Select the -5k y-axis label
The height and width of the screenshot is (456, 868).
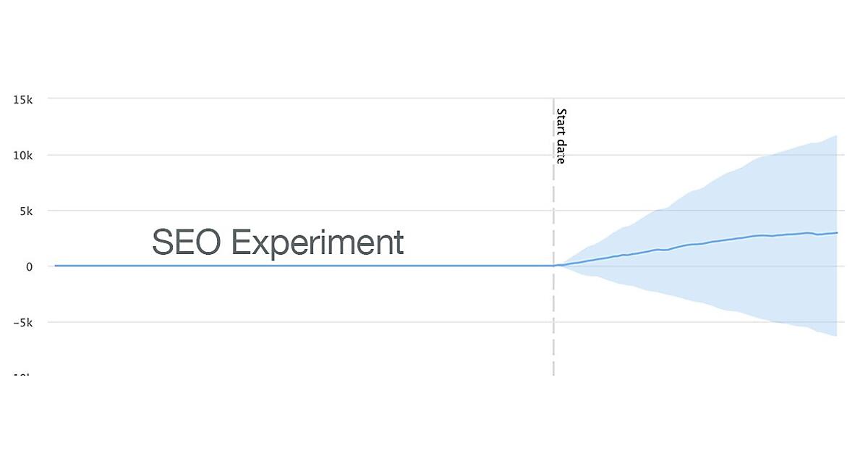(x=23, y=322)
